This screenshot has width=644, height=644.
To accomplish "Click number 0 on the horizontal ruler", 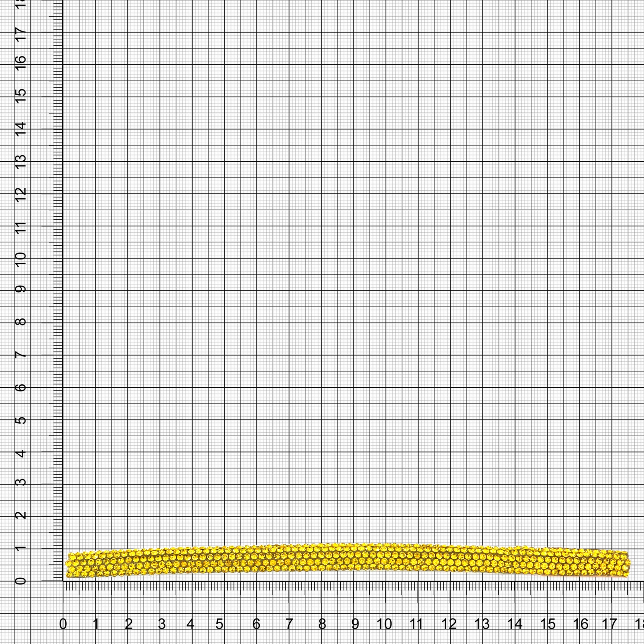I will coord(63,624).
